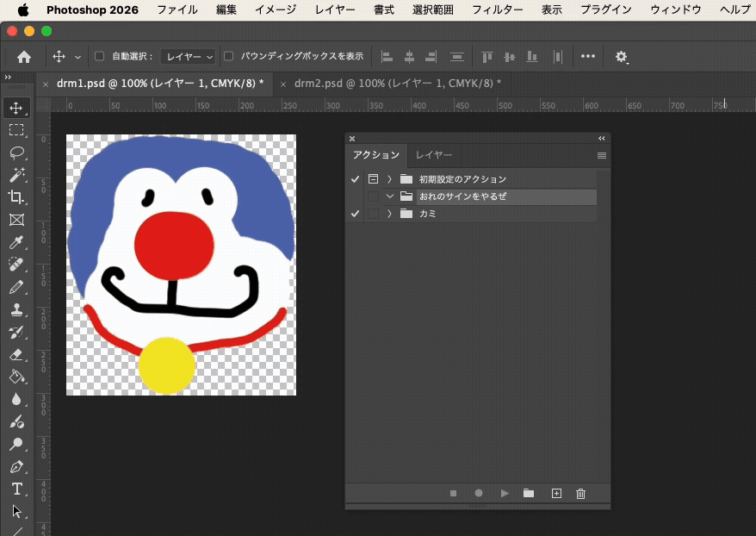Toggle dialog box for 初期設定のアクション
Image resolution: width=756 pixels, height=536 pixels.
pos(373,179)
